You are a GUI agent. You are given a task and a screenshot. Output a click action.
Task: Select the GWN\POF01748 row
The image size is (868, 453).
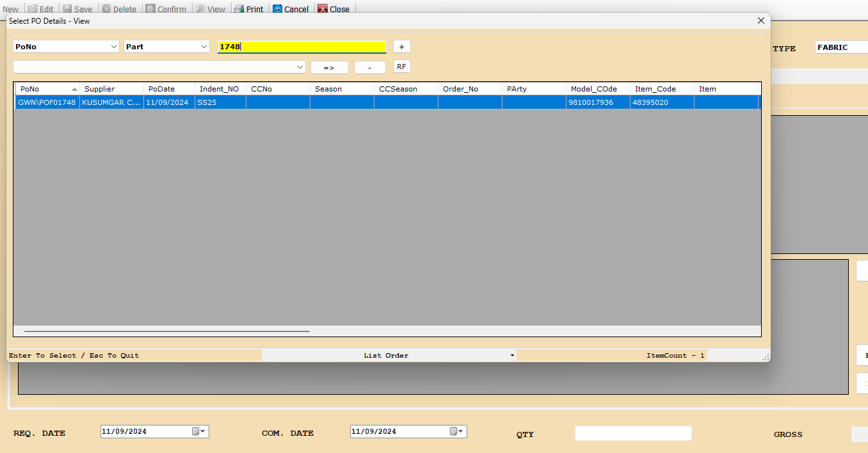pos(47,102)
